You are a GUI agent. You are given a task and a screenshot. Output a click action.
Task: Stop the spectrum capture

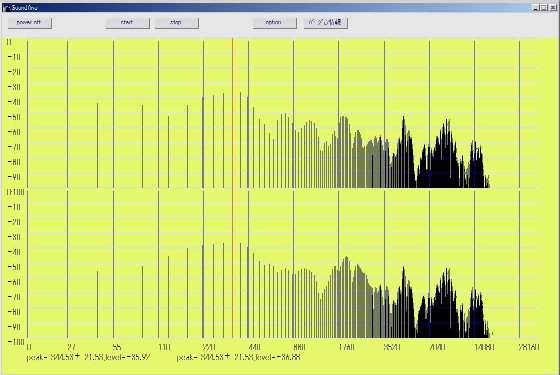click(x=176, y=23)
